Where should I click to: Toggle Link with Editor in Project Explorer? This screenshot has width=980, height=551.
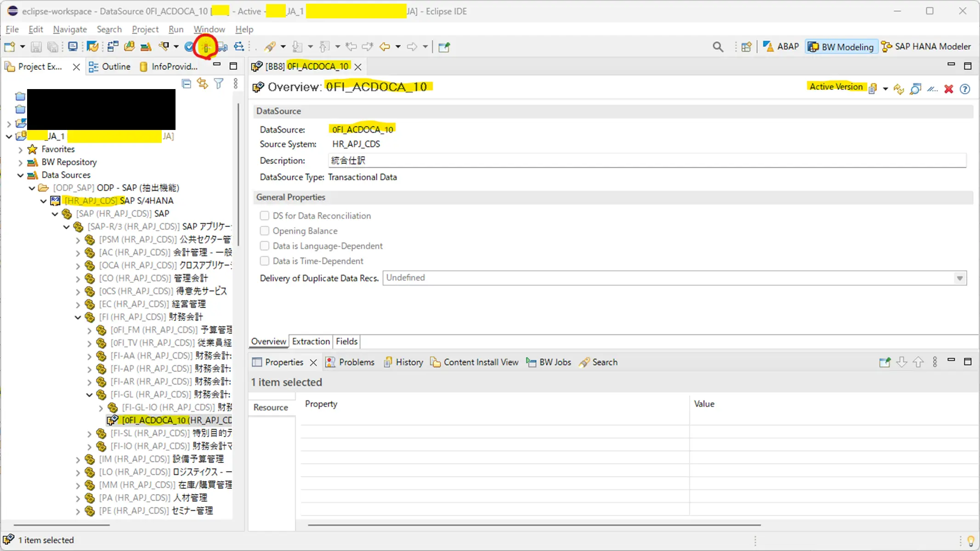pos(203,84)
